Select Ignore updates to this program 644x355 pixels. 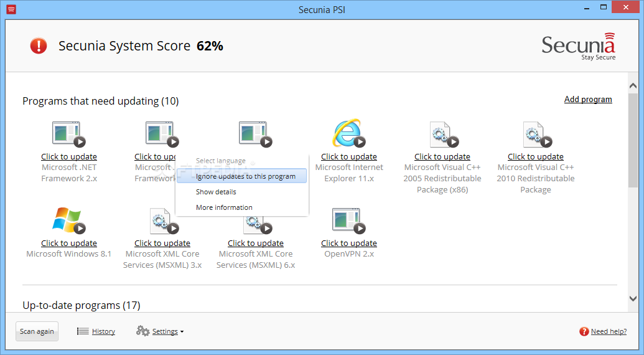(x=242, y=176)
